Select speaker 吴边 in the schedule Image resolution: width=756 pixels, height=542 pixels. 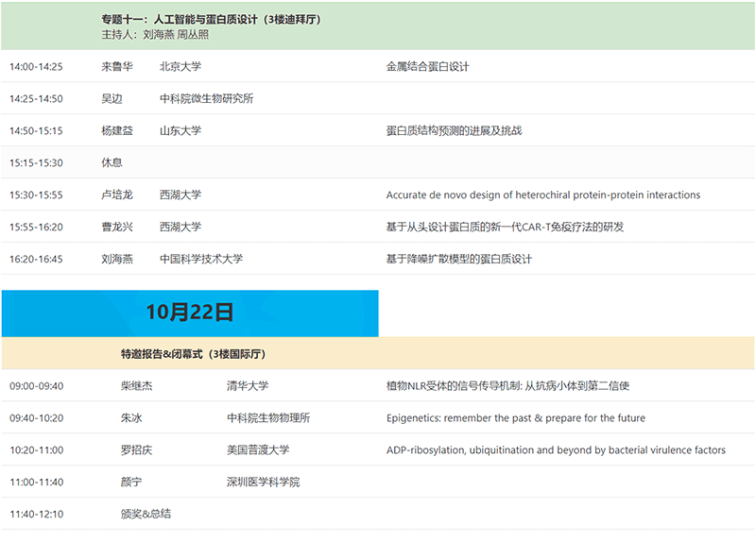click(112, 99)
